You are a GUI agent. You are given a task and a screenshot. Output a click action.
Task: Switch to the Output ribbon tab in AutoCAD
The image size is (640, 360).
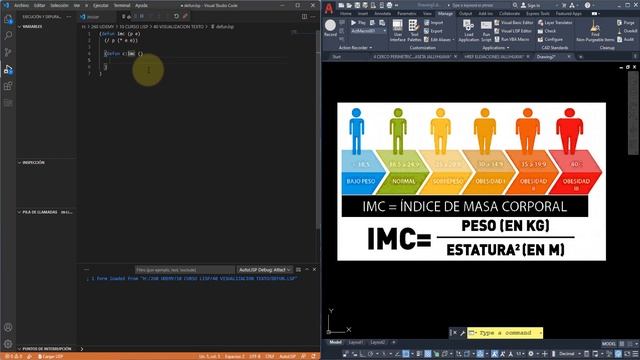click(x=465, y=13)
